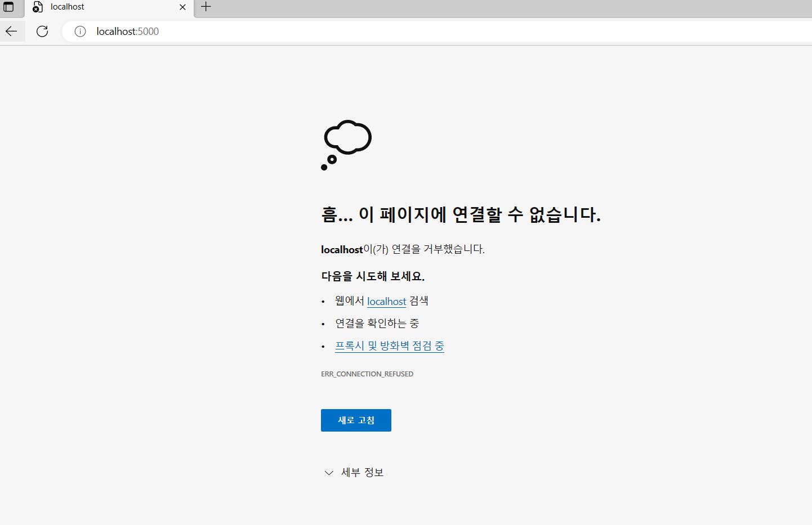This screenshot has width=812, height=525.
Task: Click the 다음을 시도해 보세요 heading
Action: (x=373, y=276)
